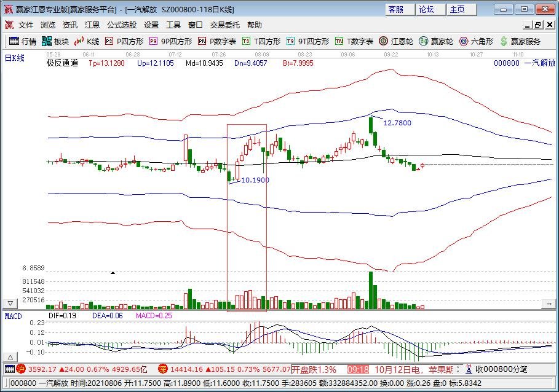Select the 9P四方形 tool

point(166,42)
